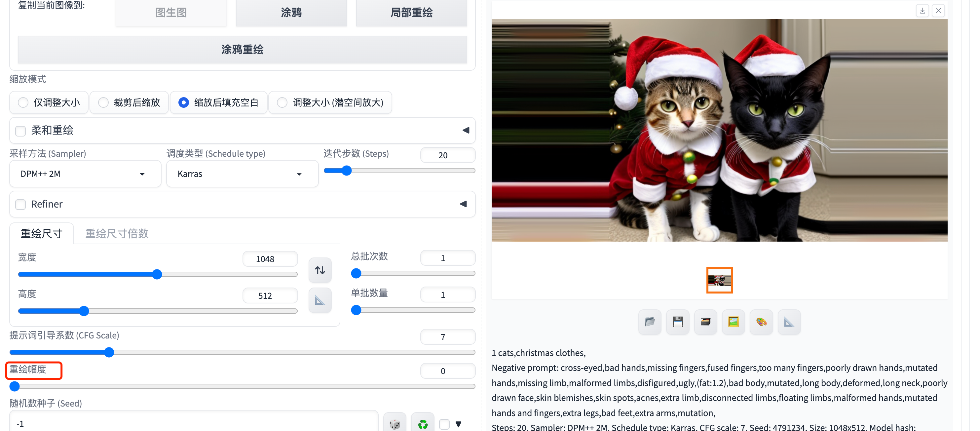The width and height of the screenshot is (980, 431).
Task: Send image to inpaint via palette icon
Action: 761,322
